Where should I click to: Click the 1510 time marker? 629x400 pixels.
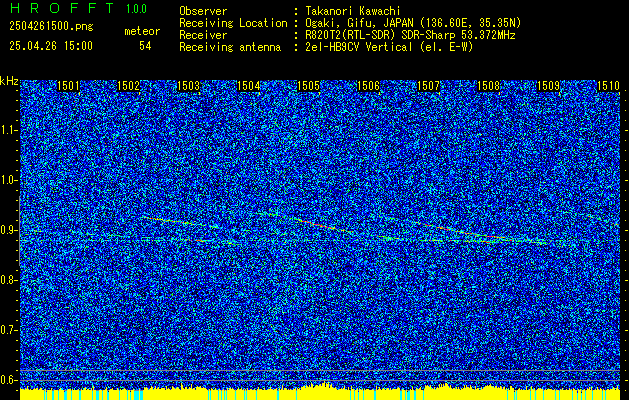(x=609, y=86)
